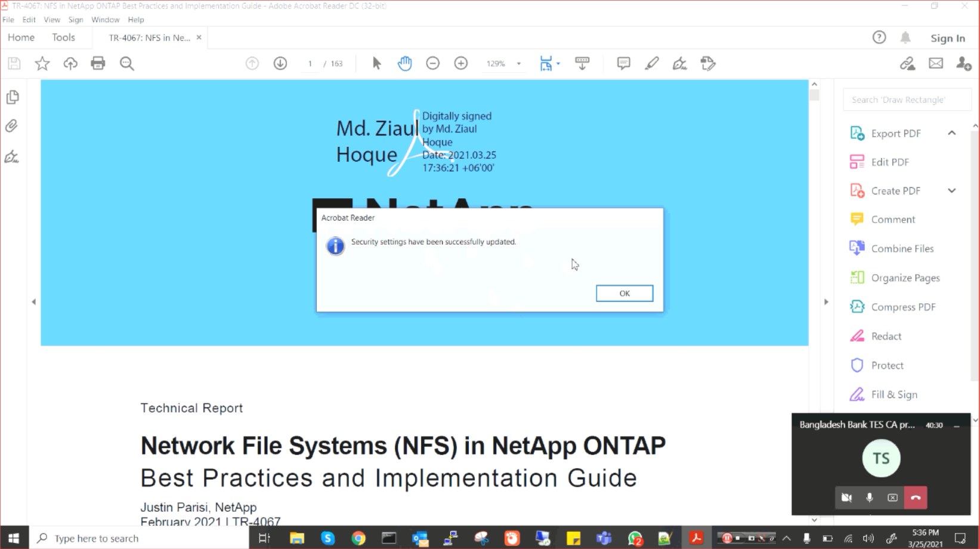Click the taskbar search box
980x549 pixels.
(138, 538)
